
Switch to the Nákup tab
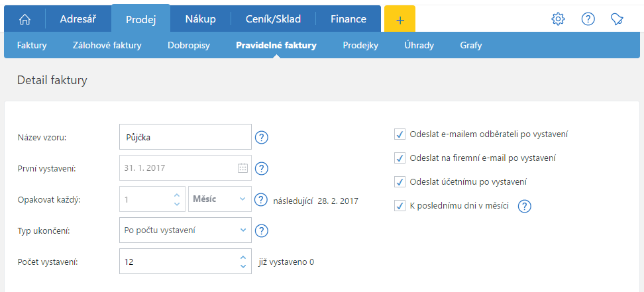(199, 19)
